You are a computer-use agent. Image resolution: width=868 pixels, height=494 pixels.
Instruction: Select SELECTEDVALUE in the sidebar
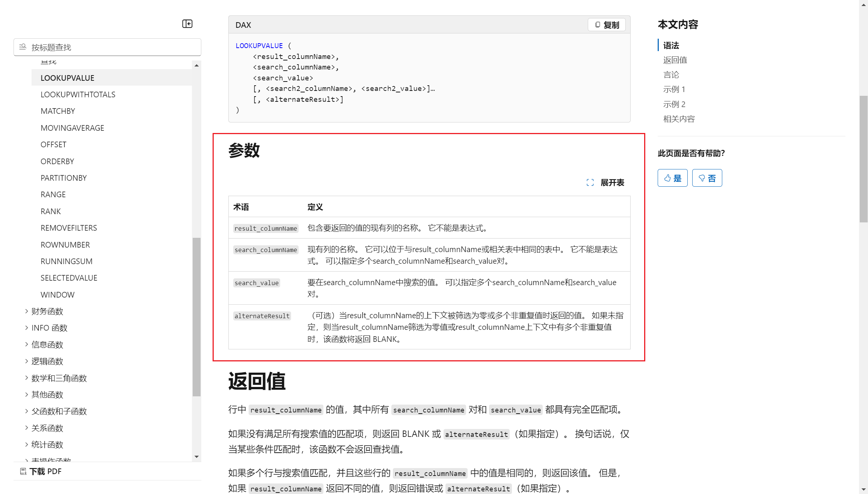(69, 278)
